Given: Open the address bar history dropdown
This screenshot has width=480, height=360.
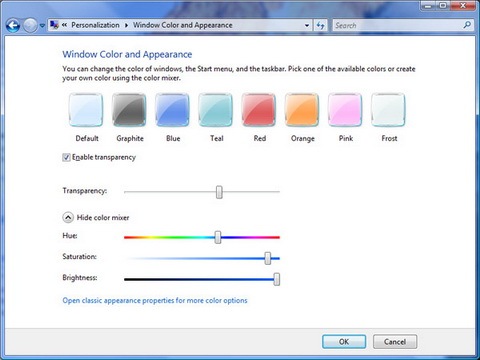Looking at the screenshot, I should coord(307,25).
